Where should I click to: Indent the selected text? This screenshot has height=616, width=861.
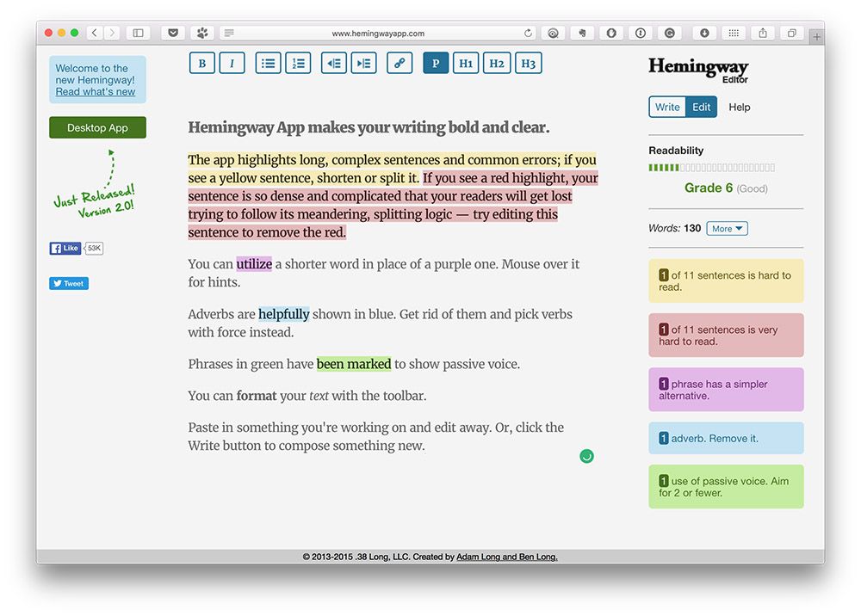point(363,63)
